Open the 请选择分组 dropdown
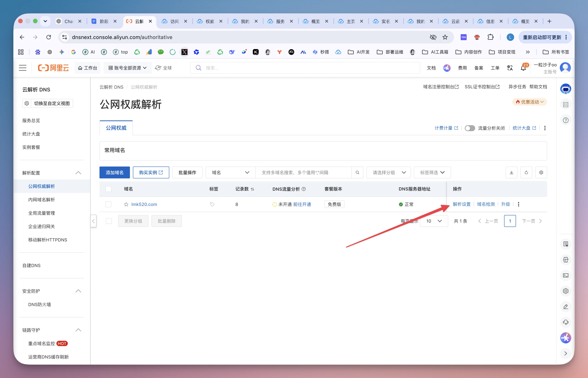Viewport: 588px width, 378px height. point(388,173)
